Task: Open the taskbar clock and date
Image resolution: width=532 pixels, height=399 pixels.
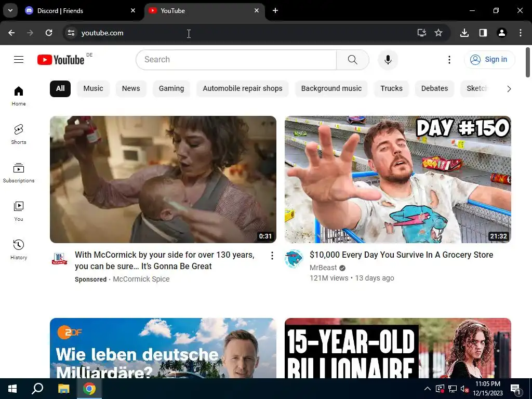Action: click(x=488, y=389)
